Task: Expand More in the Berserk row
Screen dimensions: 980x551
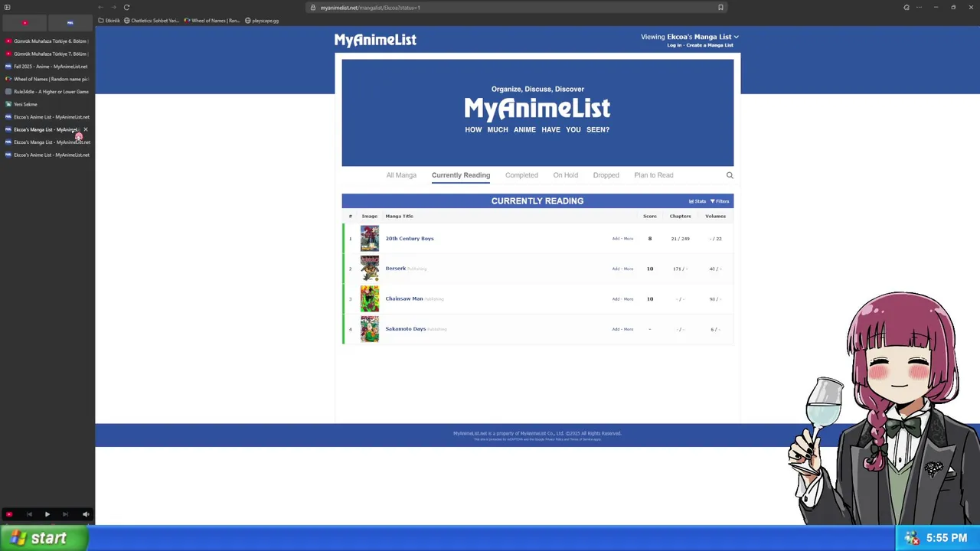Action: point(629,269)
